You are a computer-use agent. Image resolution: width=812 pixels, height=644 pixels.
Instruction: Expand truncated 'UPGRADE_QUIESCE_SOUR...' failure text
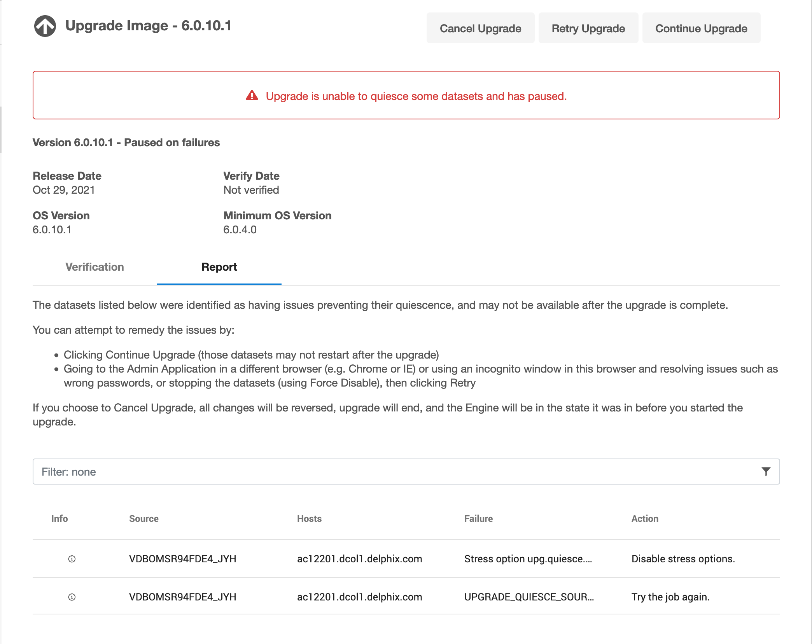click(529, 597)
